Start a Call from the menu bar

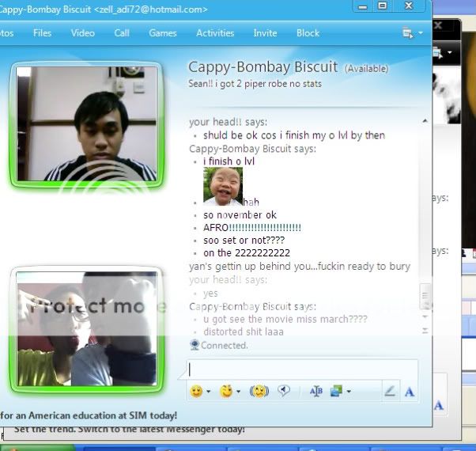122,32
